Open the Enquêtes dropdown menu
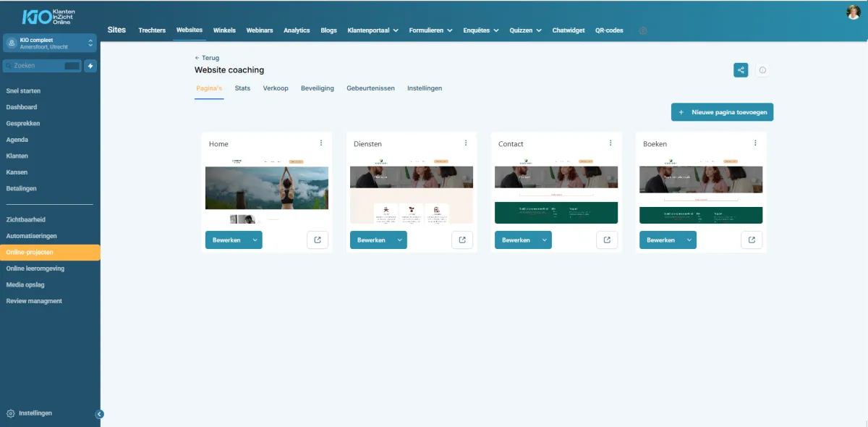868x427 pixels. point(482,30)
